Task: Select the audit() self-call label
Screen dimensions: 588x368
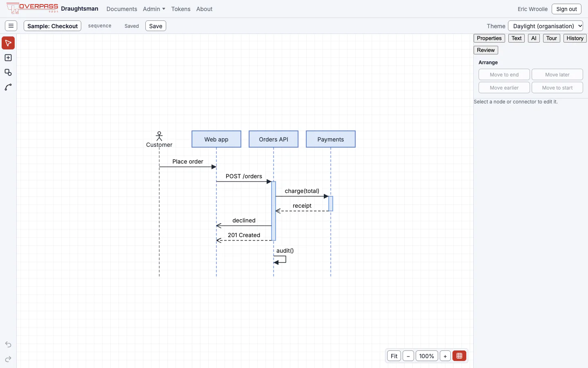Action: tap(285, 251)
